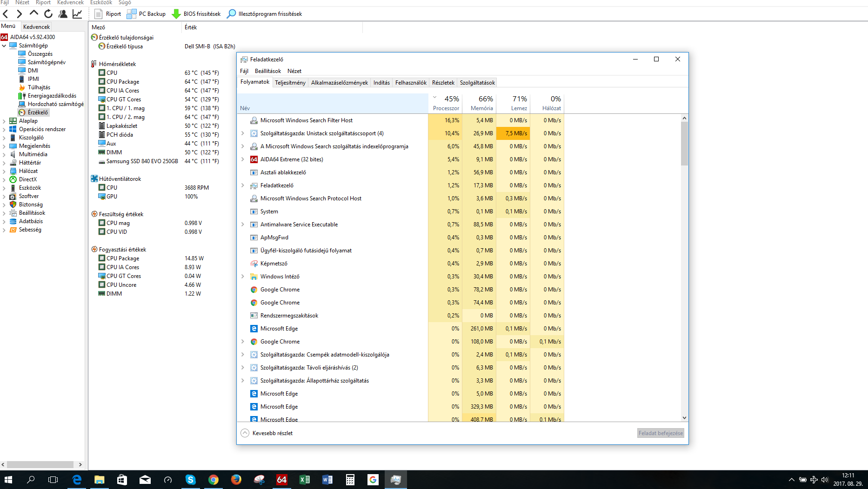Click the AIDA64 tree horizontal scrollbar
Image resolution: width=868 pixels, height=489 pixels.
(40, 464)
